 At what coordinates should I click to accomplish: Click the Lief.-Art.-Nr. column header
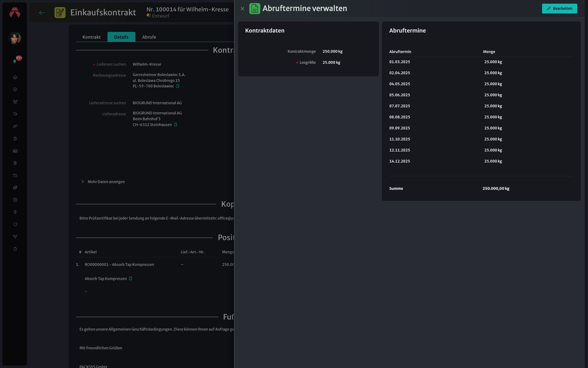[193, 252]
